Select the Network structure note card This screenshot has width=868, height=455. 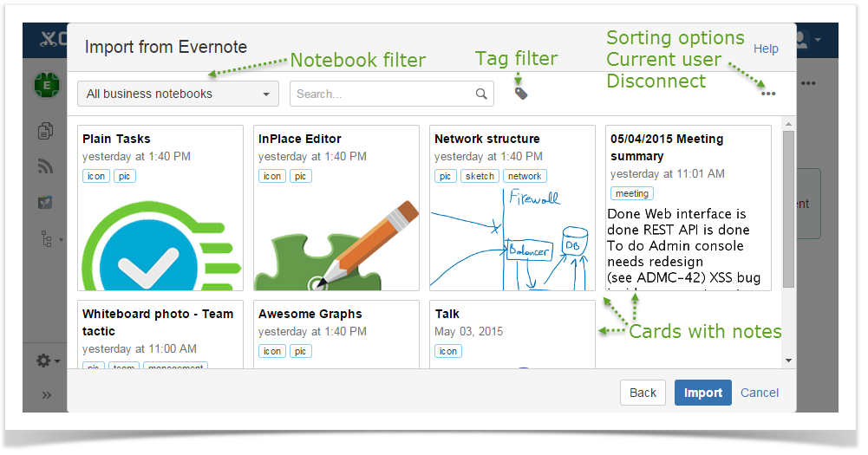pos(512,208)
